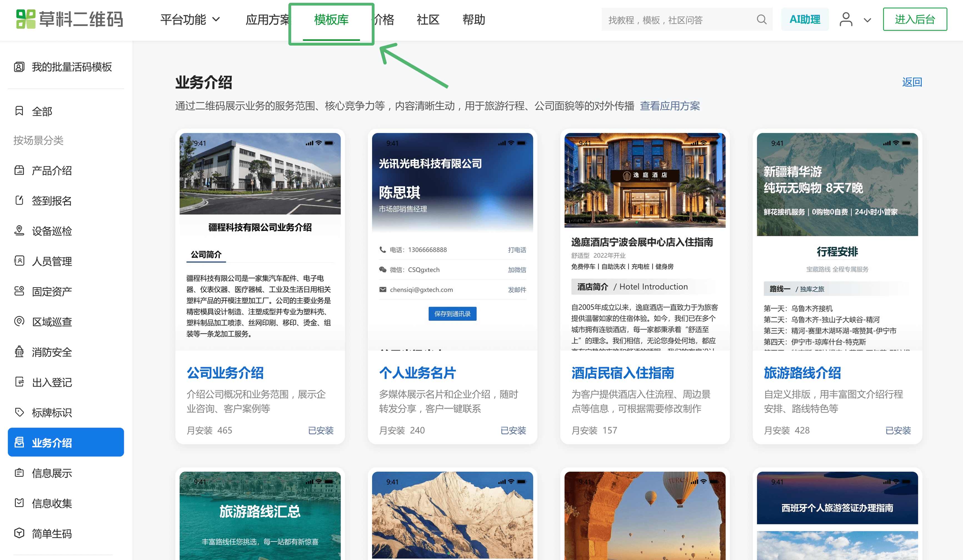Click the 区域巡查 location icon

[19, 322]
